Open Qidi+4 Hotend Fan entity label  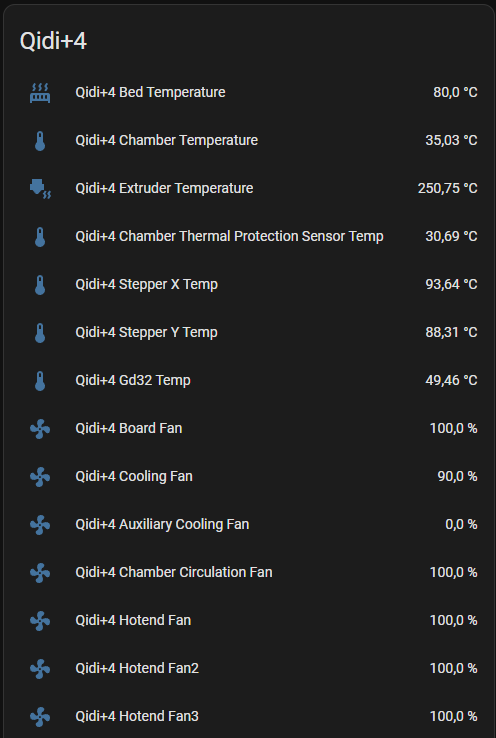(133, 620)
